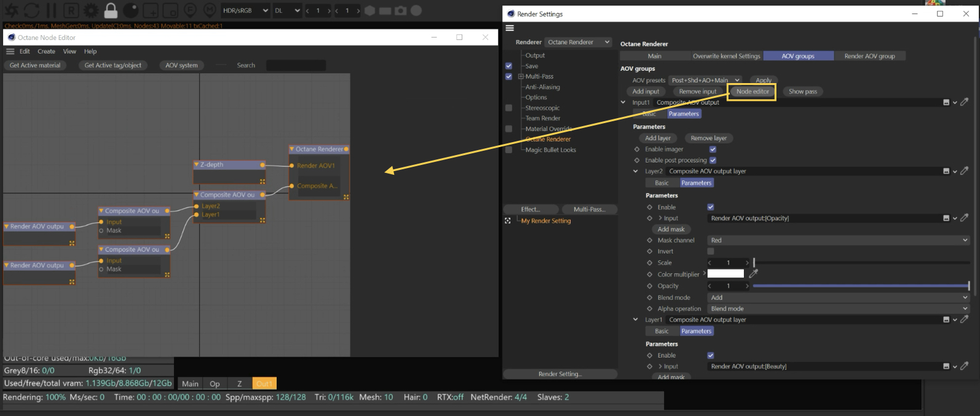Click Enable imager keyframe diamond icon
Image resolution: width=980 pixels, height=416 pixels.
click(637, 150)
